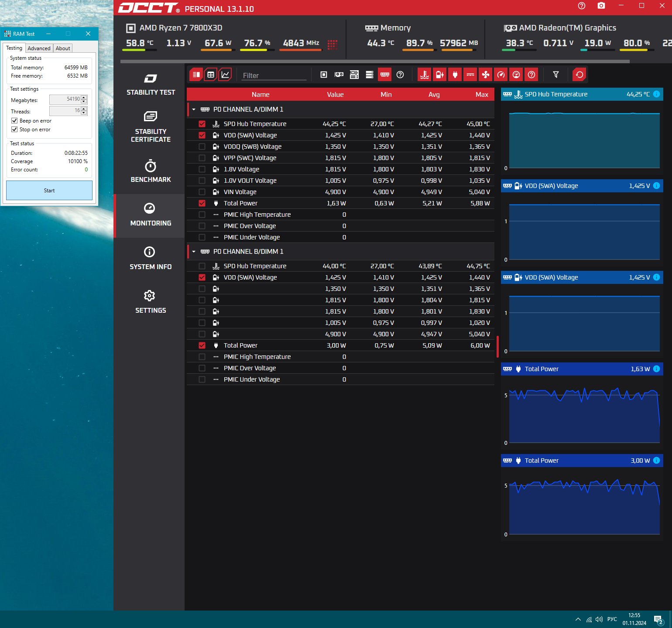Switch to Advanced tab in RAM Test
This screenshot has width=672, height=628.
[x=39, y=48]
